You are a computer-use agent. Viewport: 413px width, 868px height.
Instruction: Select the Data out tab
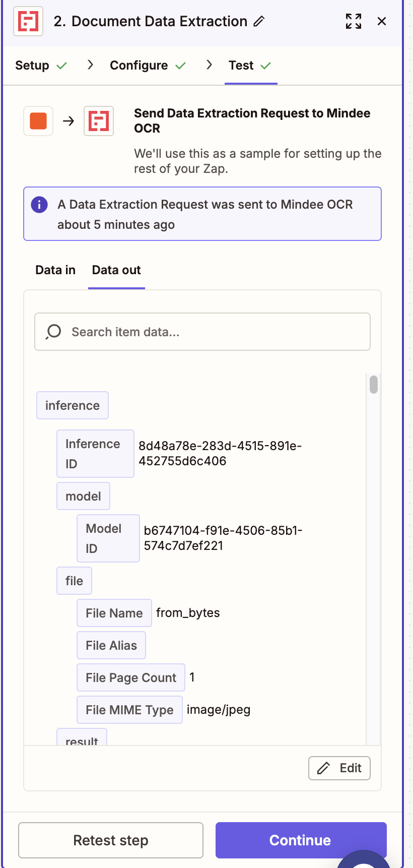tap(116, 270)
